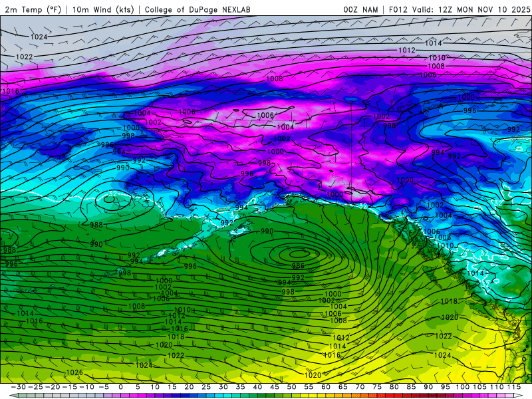Click the -15 value on the temperature scale
The height and width of the screenshot is (399, 532).
[x=70, y=387]
